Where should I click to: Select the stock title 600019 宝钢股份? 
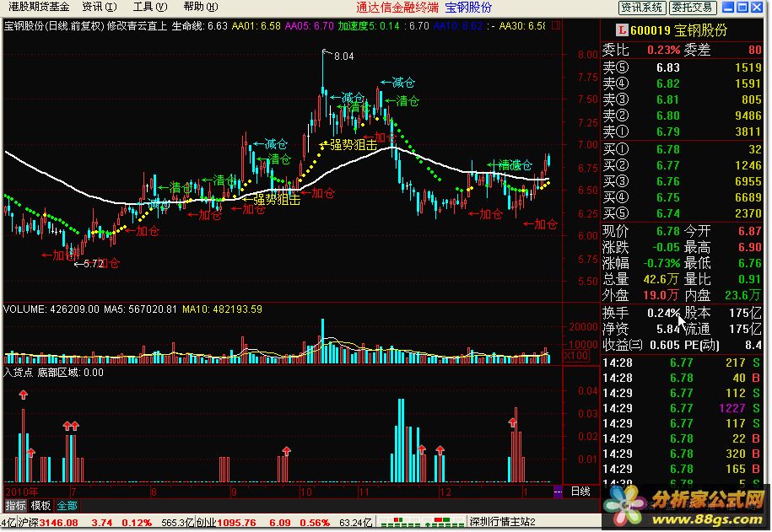pos(678,30)
